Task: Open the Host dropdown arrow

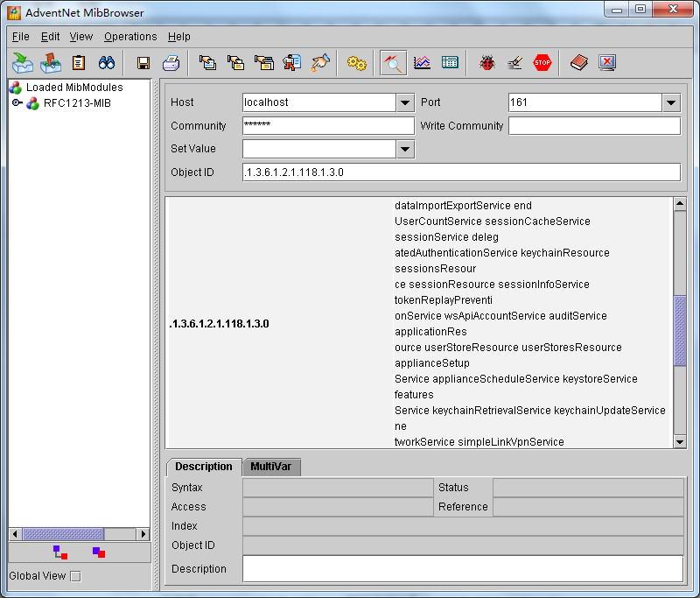Action: (405, 102)
